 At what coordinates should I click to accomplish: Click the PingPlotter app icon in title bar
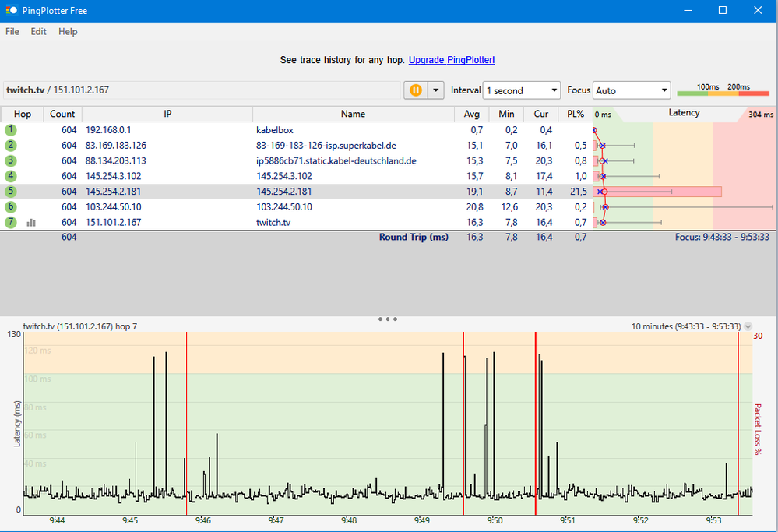12,10
